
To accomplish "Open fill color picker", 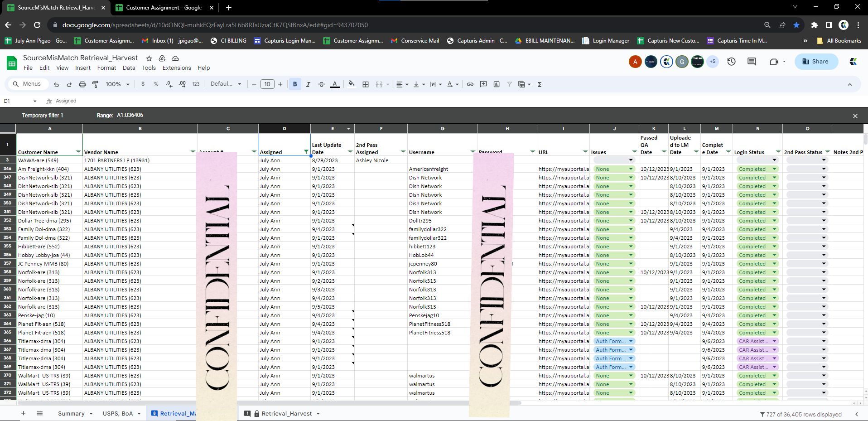I will (x=352, y=84).
